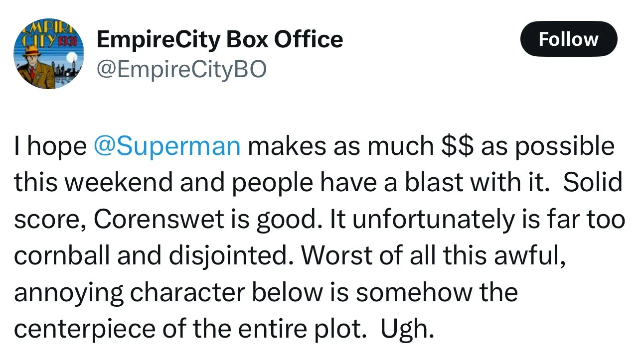Click the Follow button

click(568, 39)
